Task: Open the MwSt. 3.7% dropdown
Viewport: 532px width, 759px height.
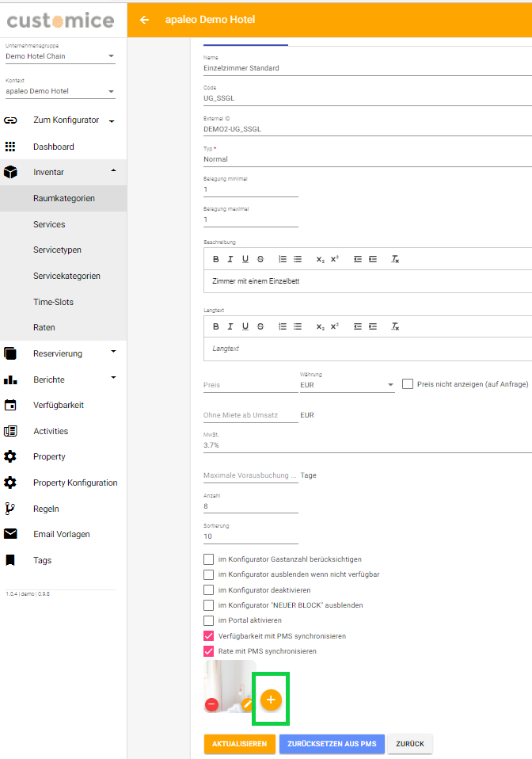Action: click(367, 445)
